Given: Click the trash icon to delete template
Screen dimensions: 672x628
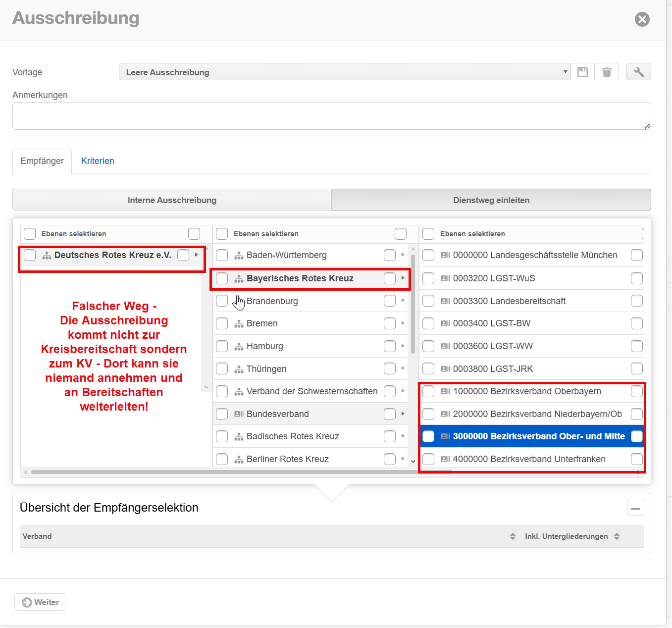Looking at the screenshot, I should pos(607,72).
